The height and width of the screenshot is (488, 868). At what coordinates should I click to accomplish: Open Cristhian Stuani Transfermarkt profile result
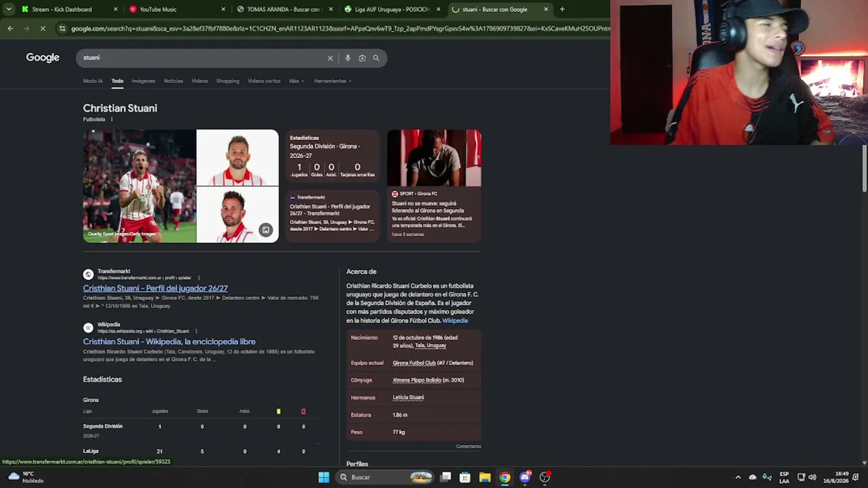point(155,288)
